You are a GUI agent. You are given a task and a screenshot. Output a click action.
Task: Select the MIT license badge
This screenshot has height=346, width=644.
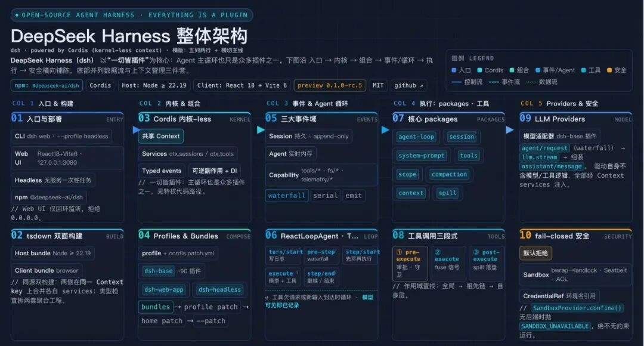pos(378,85)
